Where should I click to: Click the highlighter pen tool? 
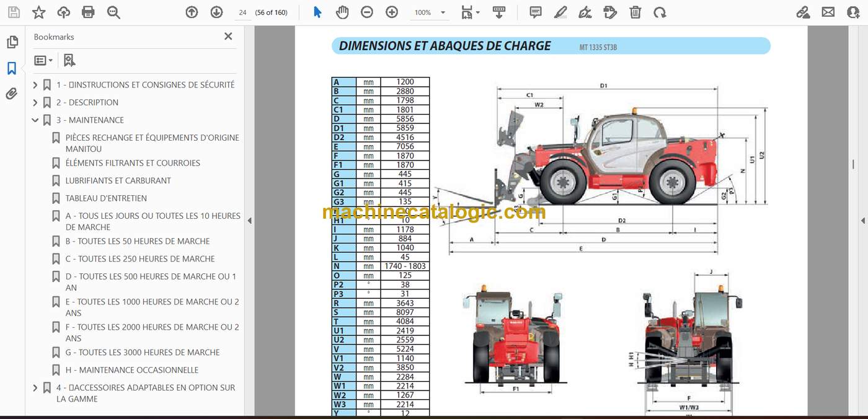click(x=560, y=12)
